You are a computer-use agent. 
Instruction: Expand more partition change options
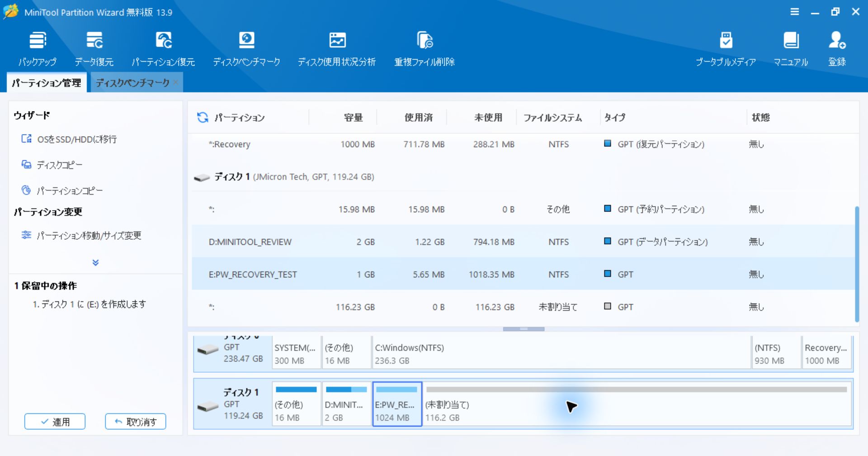tap(95, 262)
